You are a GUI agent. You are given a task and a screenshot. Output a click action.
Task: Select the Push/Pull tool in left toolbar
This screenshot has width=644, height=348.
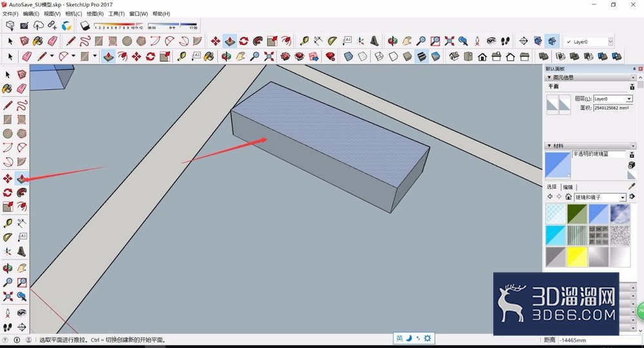coord(21,178)
